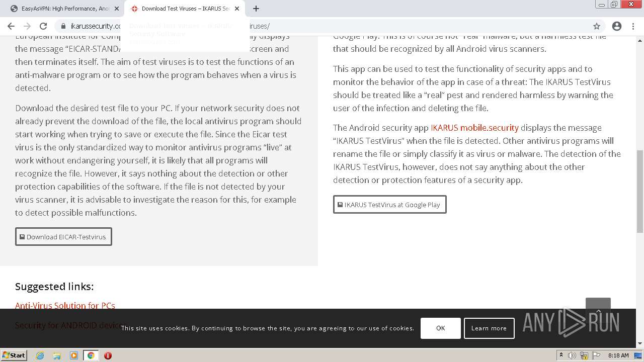Screen dimensions: 644x362
Task: Click the 8:18 AM system clock
Action: [618, 355]
